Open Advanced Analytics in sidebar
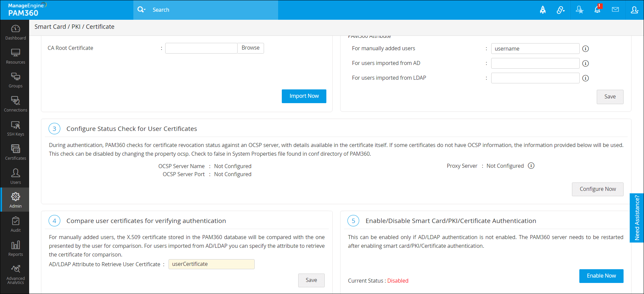The width and height of the screenshot is (644, 294). click(15, 275)
